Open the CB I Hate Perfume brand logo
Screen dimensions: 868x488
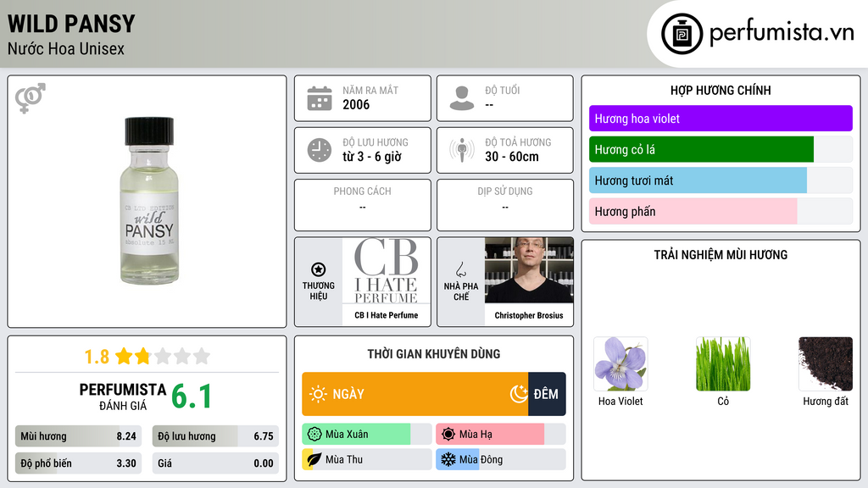pos(387,271)
